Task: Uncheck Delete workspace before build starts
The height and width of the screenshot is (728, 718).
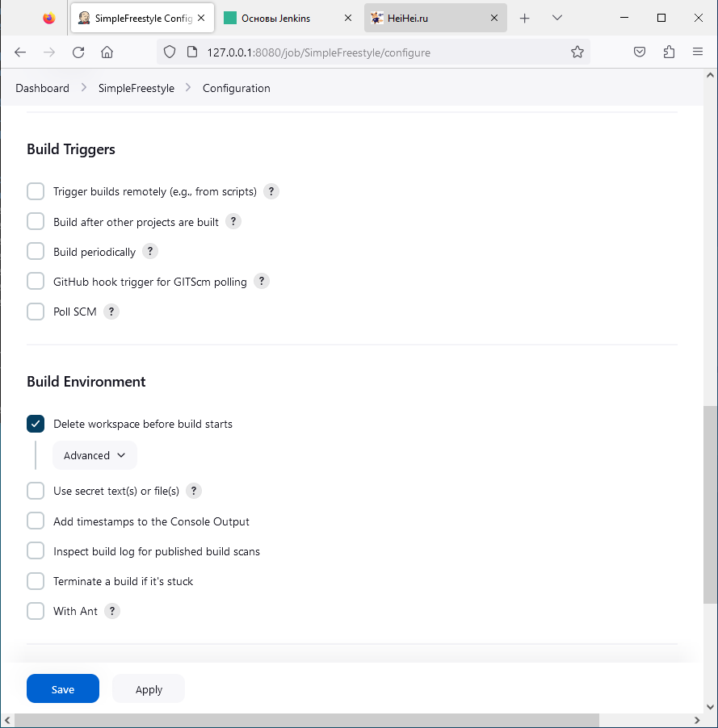Action: tap(36, 424)
